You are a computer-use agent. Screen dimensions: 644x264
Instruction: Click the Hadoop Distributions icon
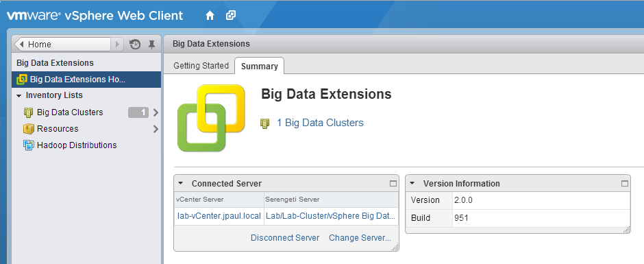pos(28,145)
